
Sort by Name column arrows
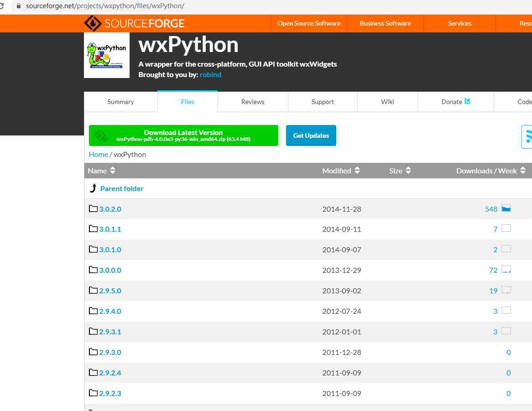(x=113, y=171)
